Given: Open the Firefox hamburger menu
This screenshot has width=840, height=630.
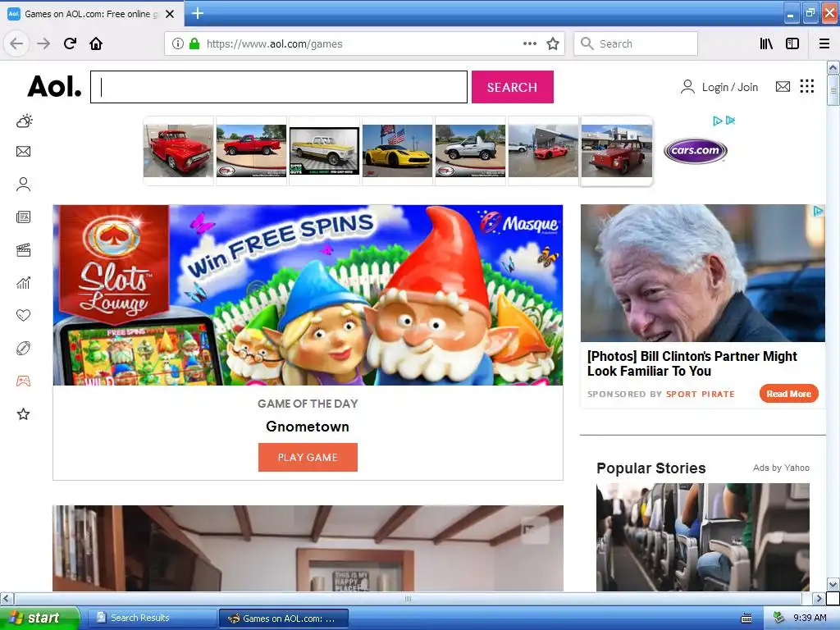Looking at the screenshot, I should point(824,44).
